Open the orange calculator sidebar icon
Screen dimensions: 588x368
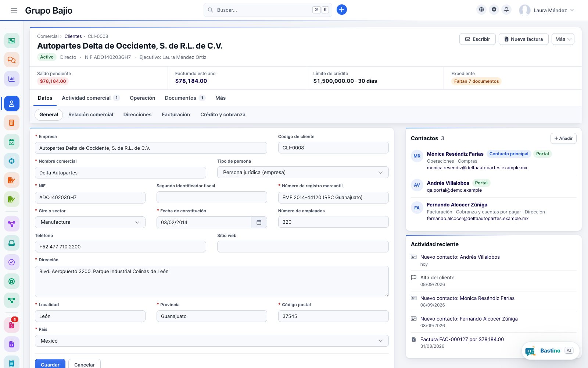12,123
